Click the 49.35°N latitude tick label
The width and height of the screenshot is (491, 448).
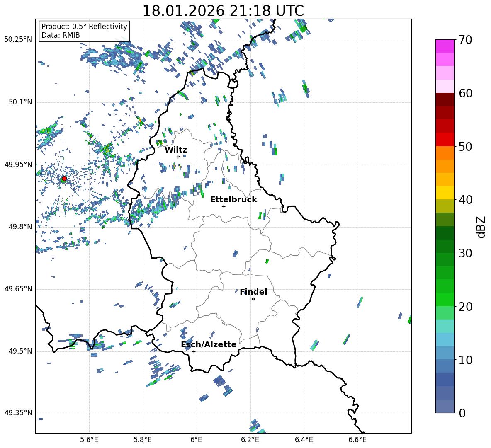click(x=18, y=413)
